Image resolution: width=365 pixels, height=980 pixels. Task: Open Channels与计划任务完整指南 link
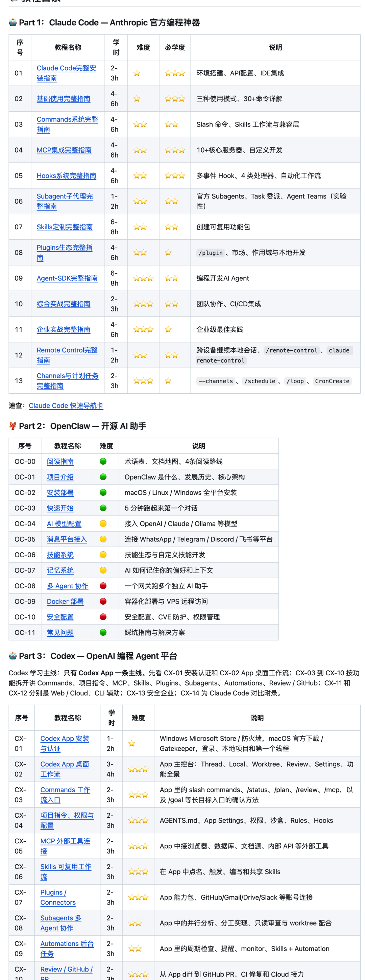click(x=68, y=381)
